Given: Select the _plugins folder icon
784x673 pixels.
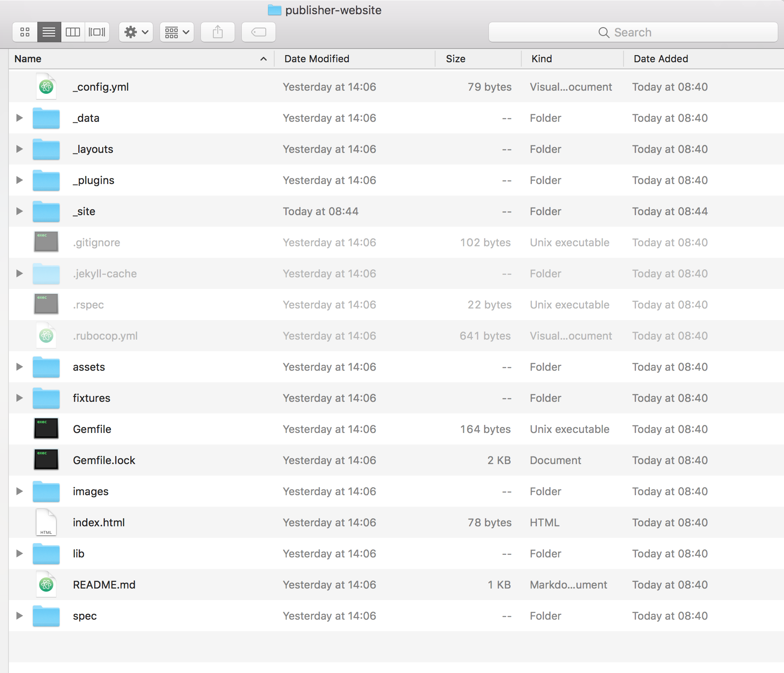Looking at the screenshot, I should (x=46, y=180).
